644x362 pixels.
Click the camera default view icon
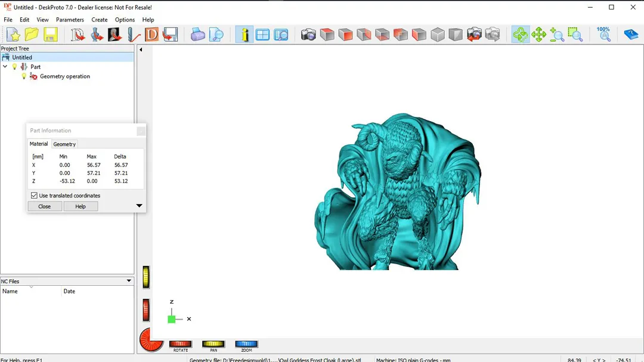pyautogui.click(x=308, y=35)
